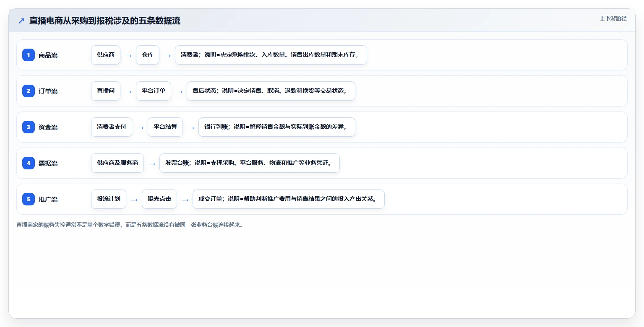Click the number 5 badge for 推广流
Image resolution: width=644 pixels, height=327 pixels.
pyautogui.click(x=29, y=199)
